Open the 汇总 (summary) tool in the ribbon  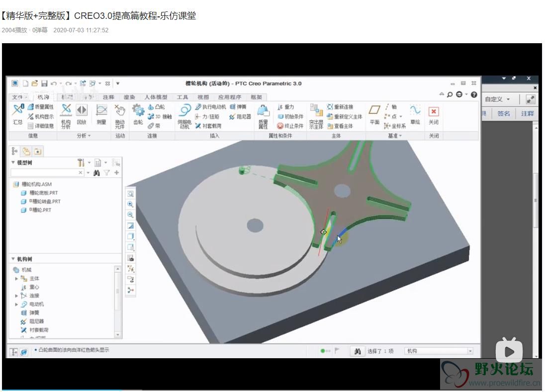18,114
